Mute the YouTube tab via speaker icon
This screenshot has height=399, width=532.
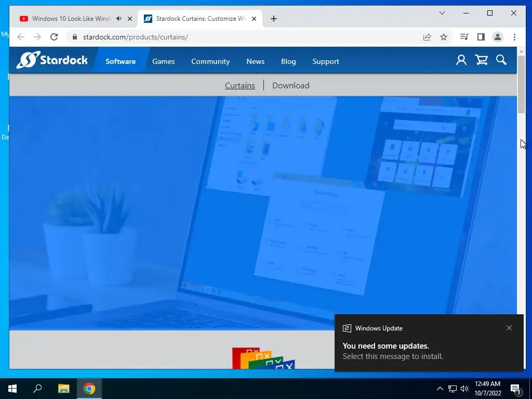point(119,19)
